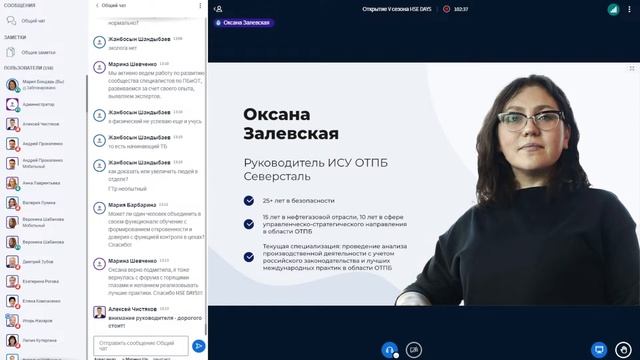
Task: Click the avatar of Дмитрий Зубов
Action: (x=12, y=262)
